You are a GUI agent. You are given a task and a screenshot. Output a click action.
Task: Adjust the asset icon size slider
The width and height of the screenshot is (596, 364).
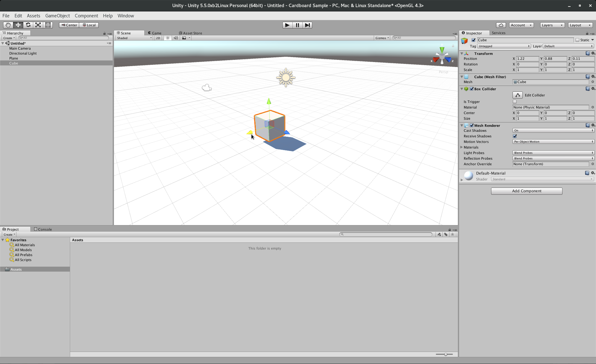click(x=445, y=354)
